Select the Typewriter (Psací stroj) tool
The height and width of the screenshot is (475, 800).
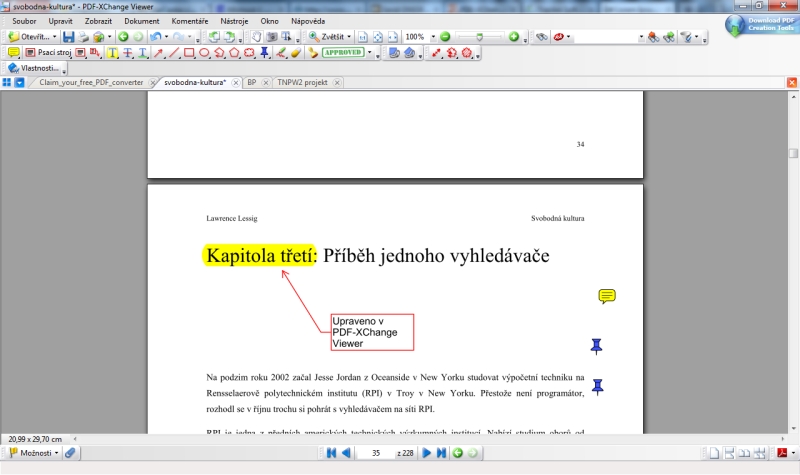pos(48,53)
